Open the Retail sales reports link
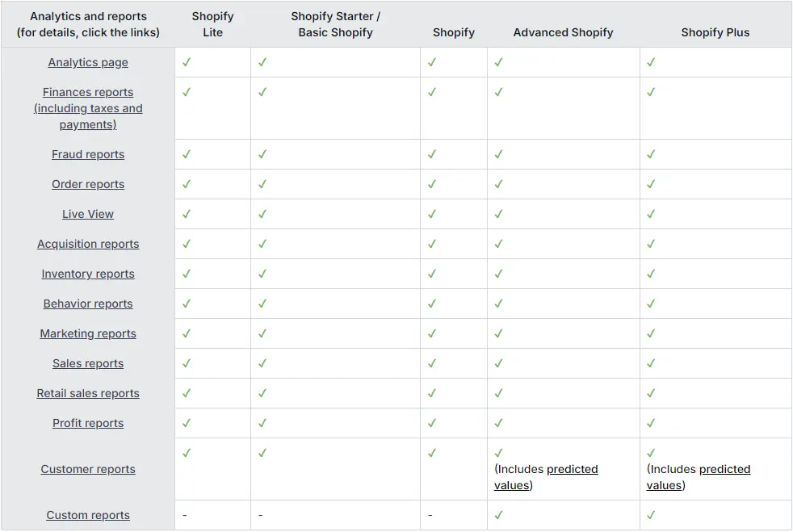Image resolution: width=793 pixels, height=532 pixels. 88,393
